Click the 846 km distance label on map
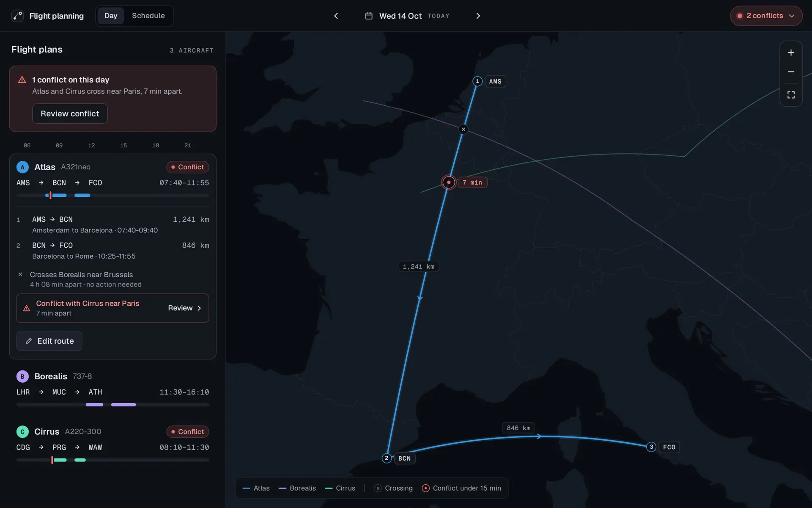 tap(518, 428)
